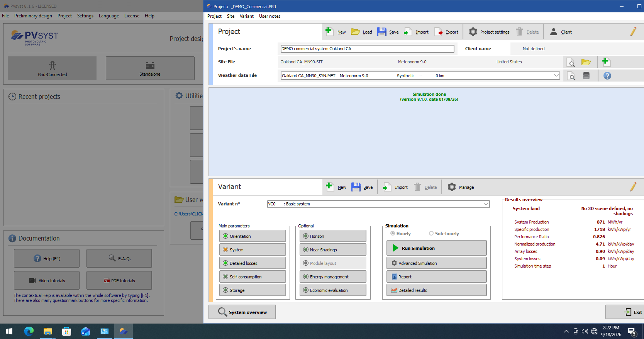Open File Explorer from taskbar
The width and height of the screenshot is (644, 339).
point(47,331)
